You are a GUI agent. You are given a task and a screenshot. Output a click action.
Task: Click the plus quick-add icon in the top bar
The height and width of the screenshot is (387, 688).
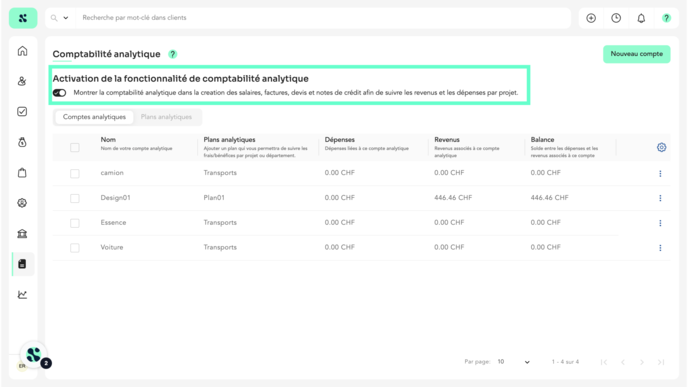(591, 18)
